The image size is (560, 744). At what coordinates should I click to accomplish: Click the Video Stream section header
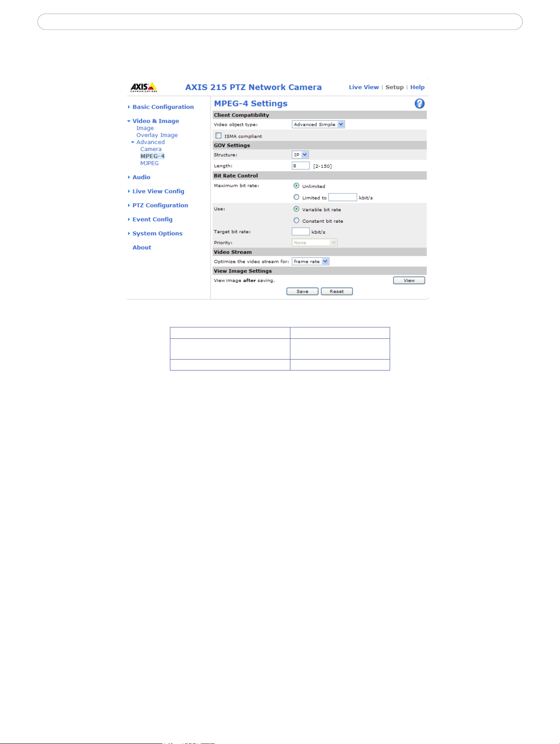[x=233, y=252]
